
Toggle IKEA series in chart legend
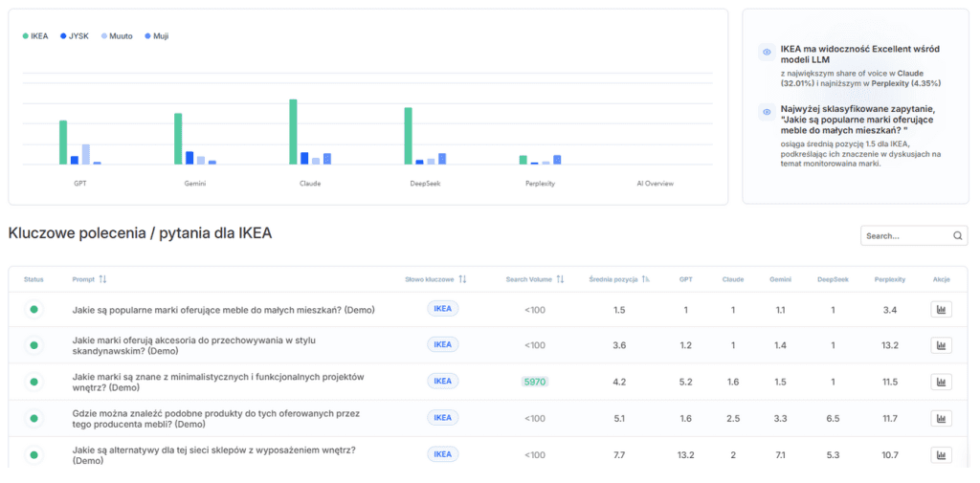tap(35, 36)
